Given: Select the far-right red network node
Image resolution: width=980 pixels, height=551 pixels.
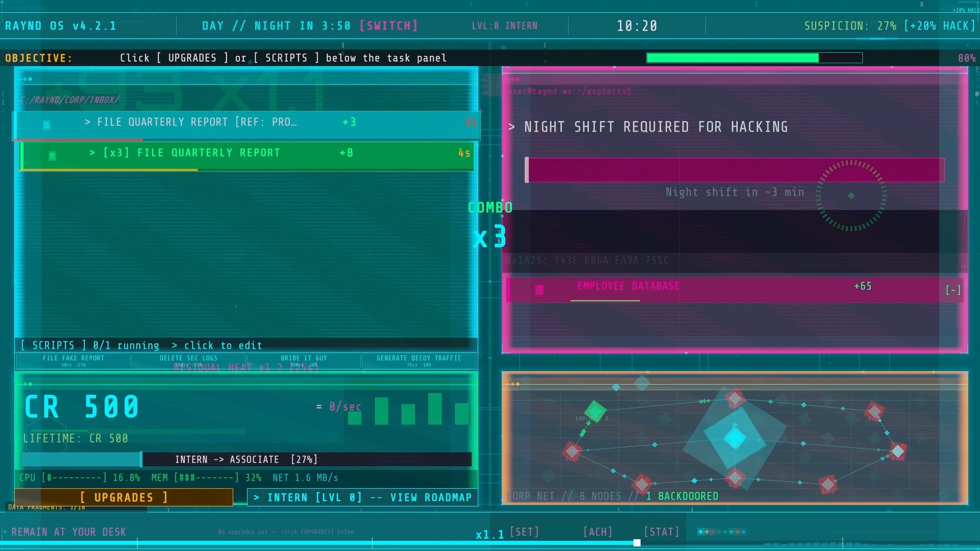Looking at the screenshot, I should click(x=898, y=451).
